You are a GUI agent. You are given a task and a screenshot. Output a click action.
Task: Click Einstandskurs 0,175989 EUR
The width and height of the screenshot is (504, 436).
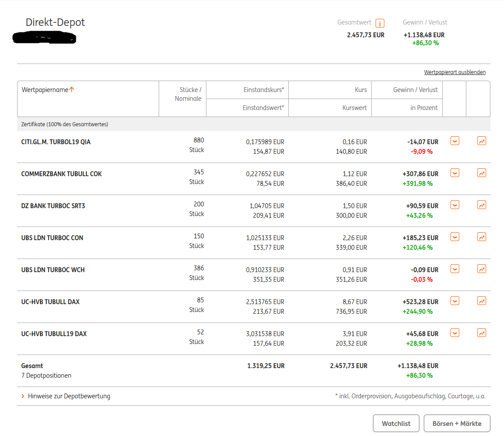click(x=265, y=142)
